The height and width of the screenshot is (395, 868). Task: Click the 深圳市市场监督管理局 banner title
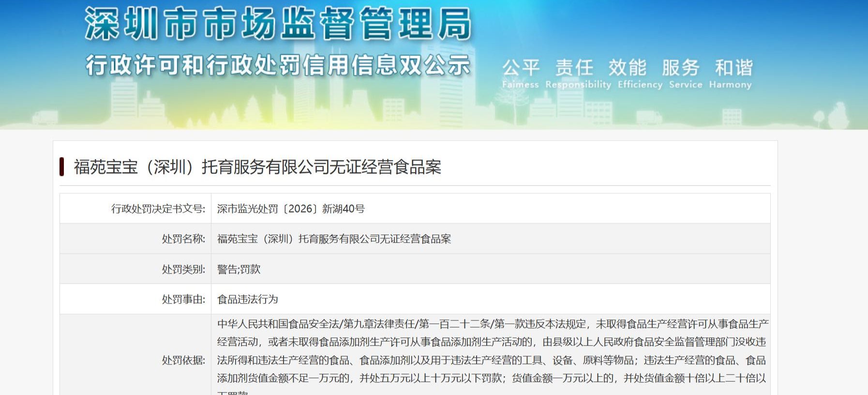(x=278, y=23)
